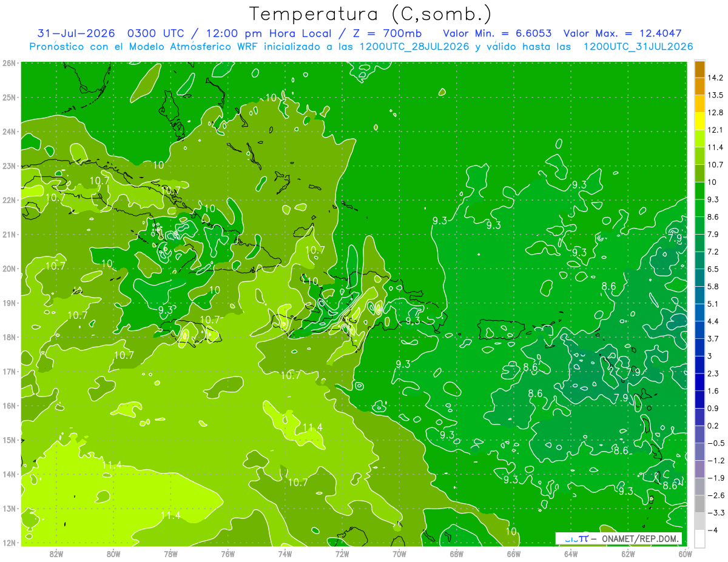Select the "Z = 700mb" level text
728x562 pixels.
click(386, 33)
